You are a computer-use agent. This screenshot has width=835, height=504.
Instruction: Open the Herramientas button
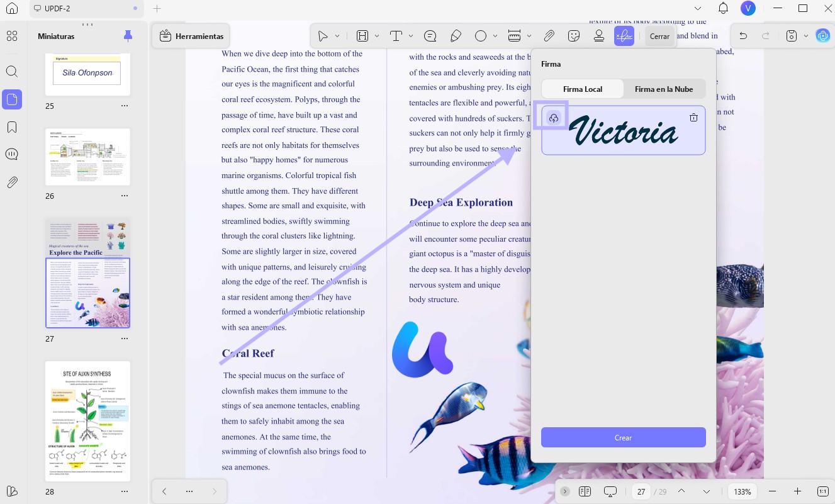coord(191,36)
